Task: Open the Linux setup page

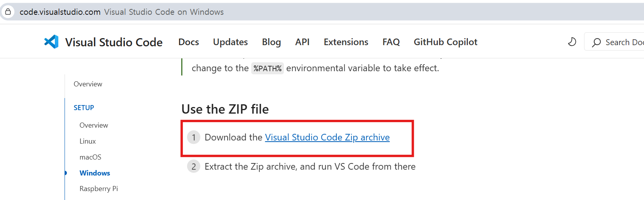Action: click(x=87, y=141)
